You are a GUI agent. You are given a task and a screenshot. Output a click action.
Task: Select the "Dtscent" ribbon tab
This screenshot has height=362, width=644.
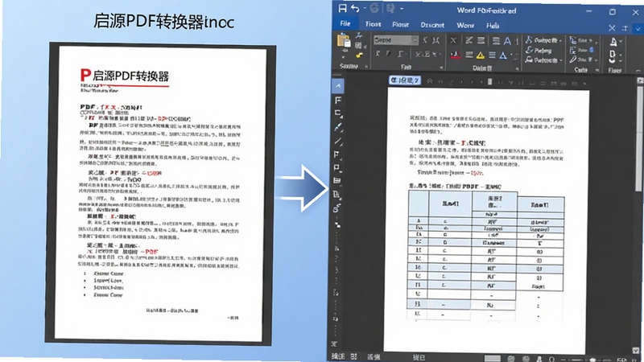(432, 25)
